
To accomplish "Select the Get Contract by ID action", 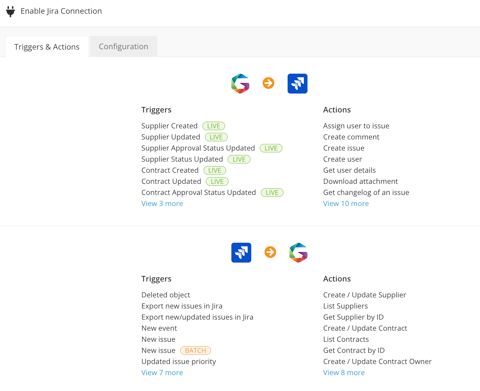I will coord(354,350).
